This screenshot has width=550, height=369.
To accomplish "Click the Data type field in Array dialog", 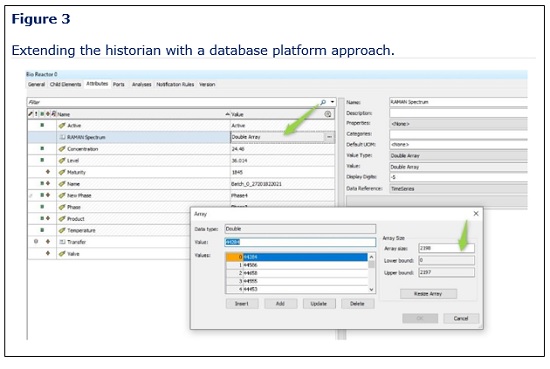I will (x=300, y=229).
